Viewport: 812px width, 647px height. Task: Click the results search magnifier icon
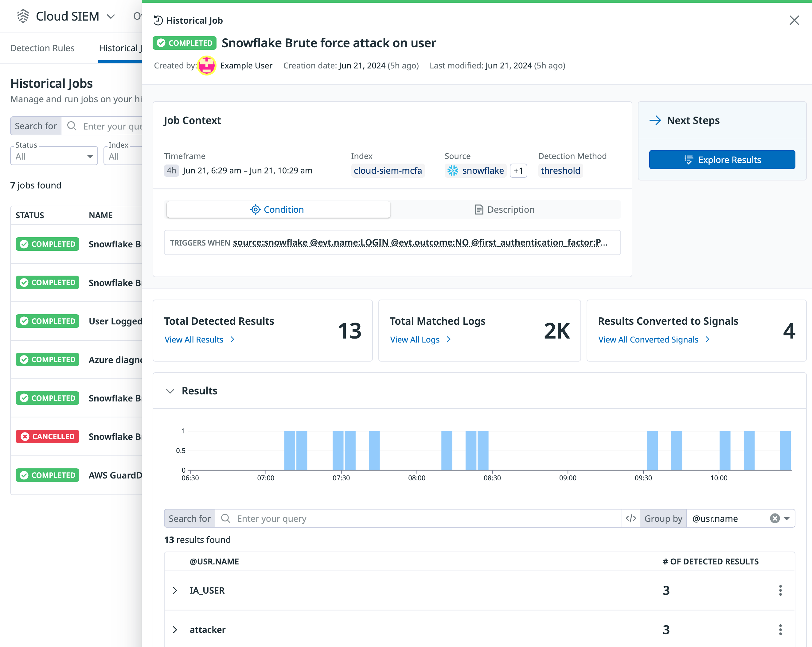pos(225,518)
